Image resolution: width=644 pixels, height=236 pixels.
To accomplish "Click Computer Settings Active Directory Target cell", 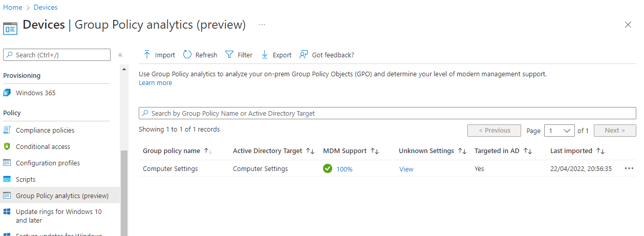I will point(261,168).
